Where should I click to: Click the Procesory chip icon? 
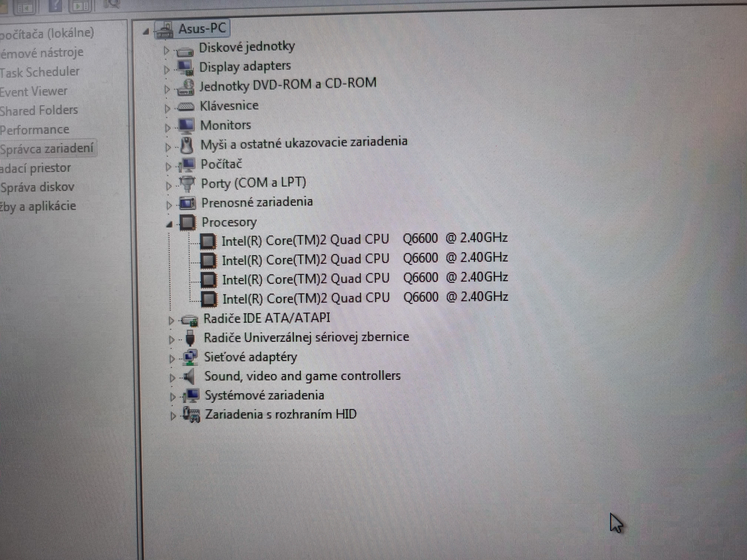click(x=188, y=222)
